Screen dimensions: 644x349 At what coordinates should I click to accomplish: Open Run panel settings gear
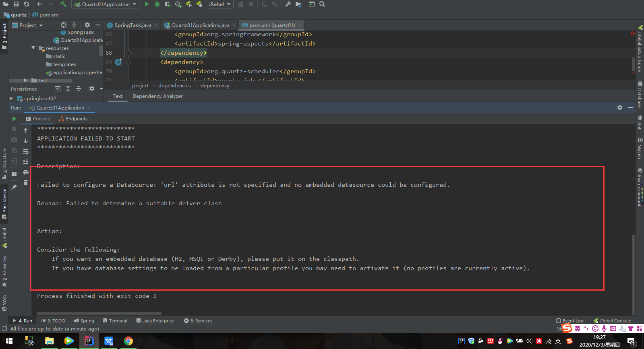coord(620,107)
